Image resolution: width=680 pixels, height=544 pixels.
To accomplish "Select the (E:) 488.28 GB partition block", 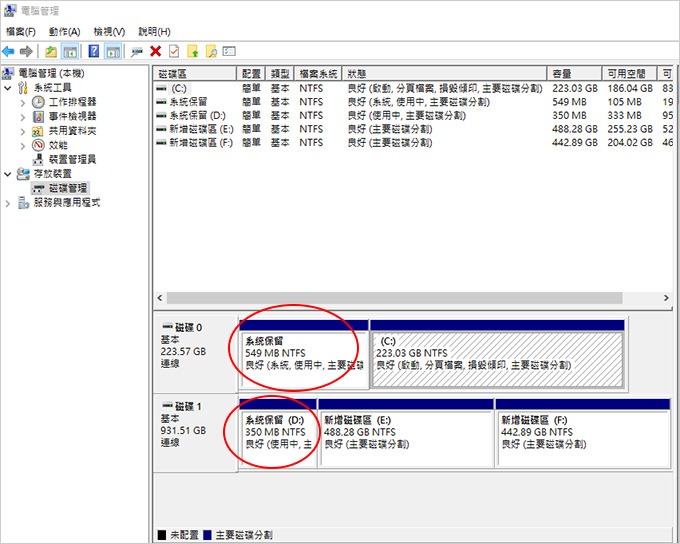I will (x=406, y=433).
